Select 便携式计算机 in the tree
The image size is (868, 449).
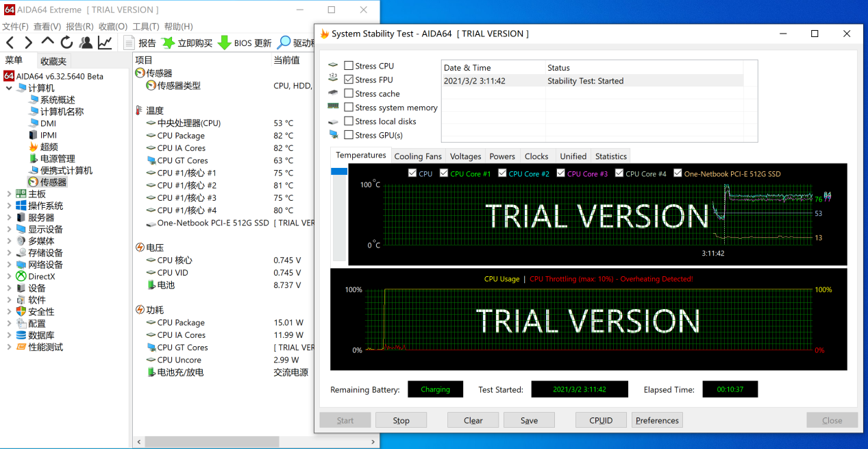(60, 171)
